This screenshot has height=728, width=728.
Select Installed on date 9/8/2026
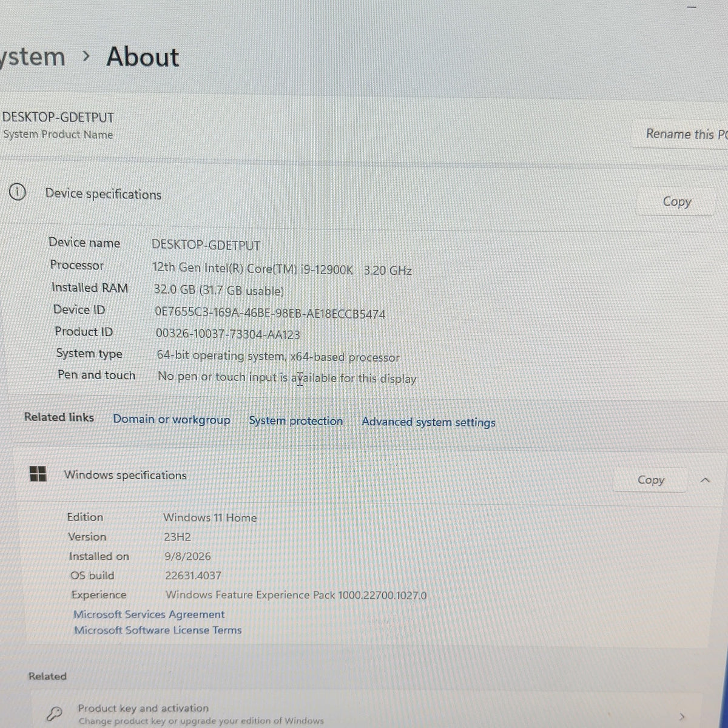click(187, 556)
